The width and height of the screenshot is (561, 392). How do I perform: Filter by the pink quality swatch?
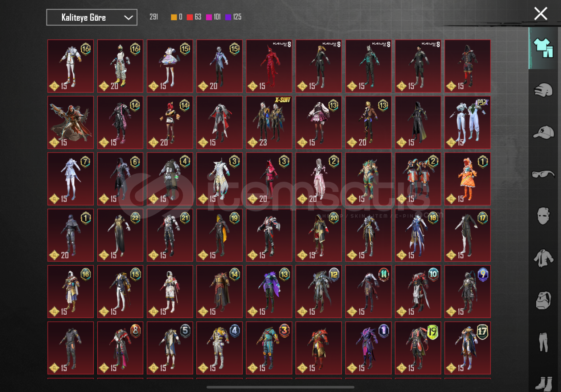(209, 17)
